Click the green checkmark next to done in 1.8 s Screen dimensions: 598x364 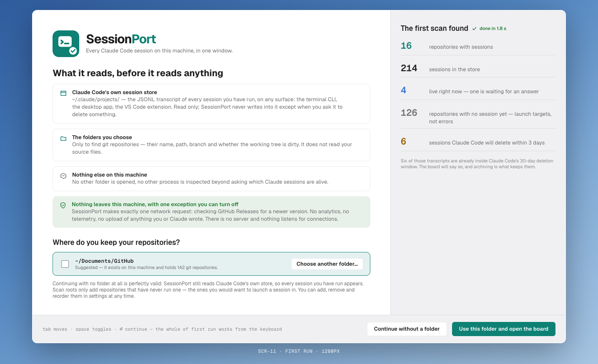(474, 29)
